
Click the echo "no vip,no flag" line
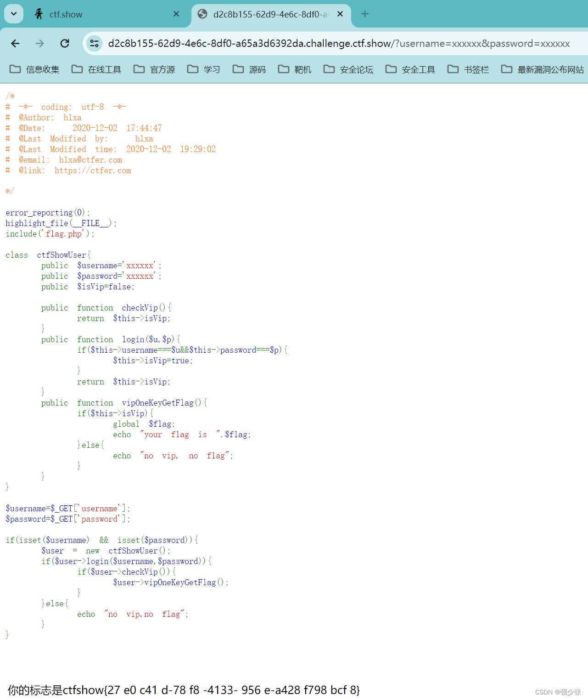click(133, 614)
